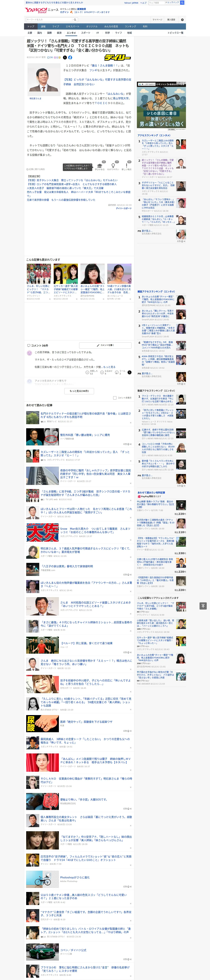This screenshot has height=980, width=210.
Task: Open 購入履歴 link
Action: [171, 19]
